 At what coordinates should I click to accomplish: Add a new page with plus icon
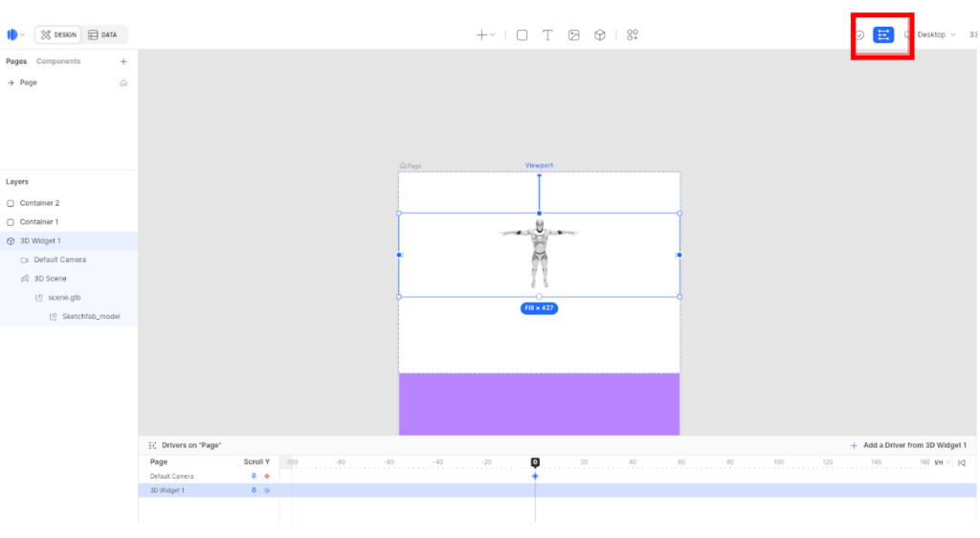pos(122,61)
